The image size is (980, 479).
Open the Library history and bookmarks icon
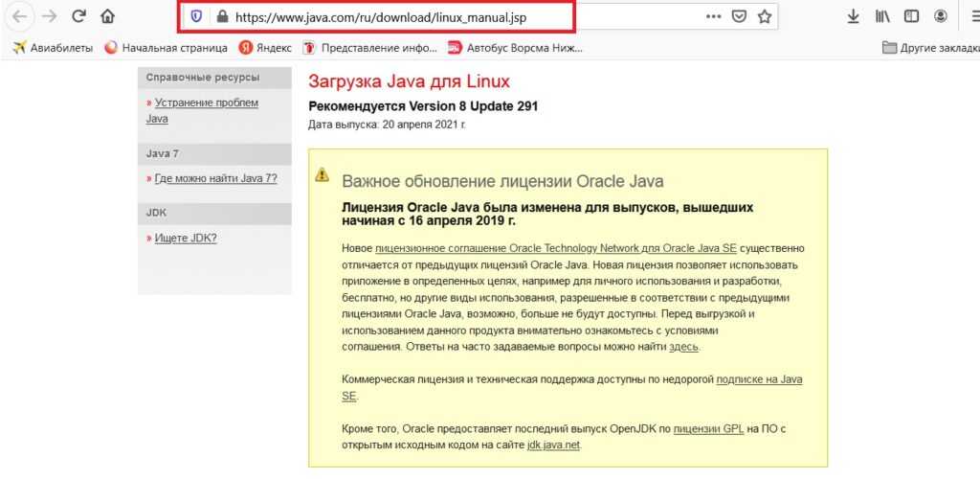(x=882, y=16)
